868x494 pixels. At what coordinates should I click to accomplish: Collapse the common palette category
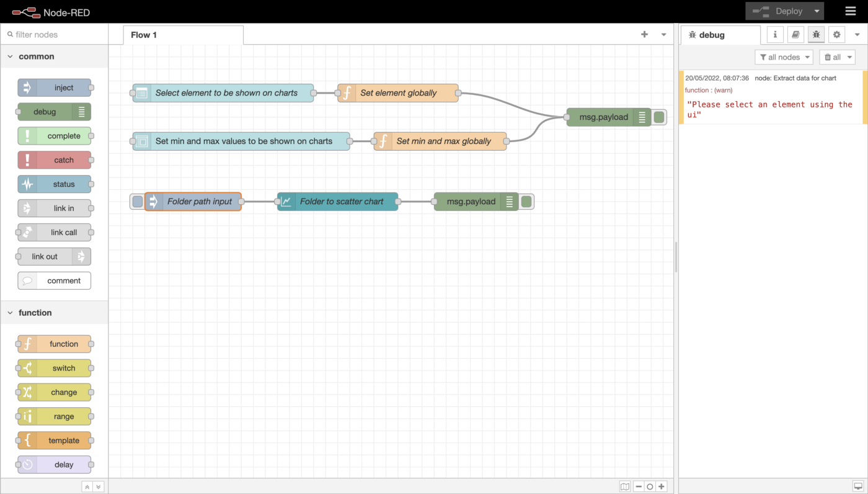(x=11, y=56)
